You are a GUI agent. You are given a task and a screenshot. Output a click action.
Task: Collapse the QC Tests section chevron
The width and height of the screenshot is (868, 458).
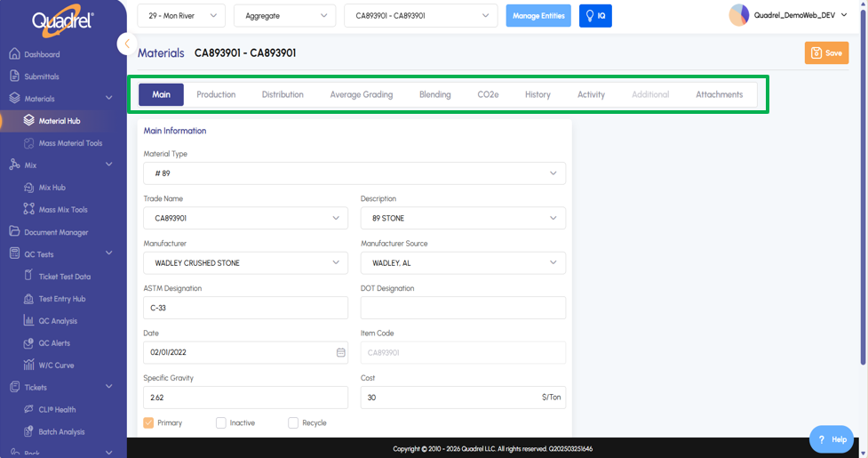tap(109, 253)
